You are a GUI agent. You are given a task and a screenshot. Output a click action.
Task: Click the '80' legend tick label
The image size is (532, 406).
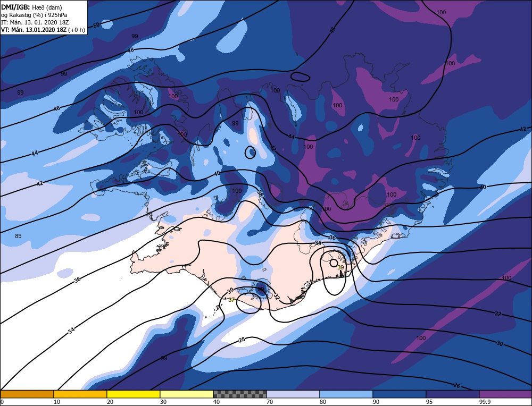point(323,402)
